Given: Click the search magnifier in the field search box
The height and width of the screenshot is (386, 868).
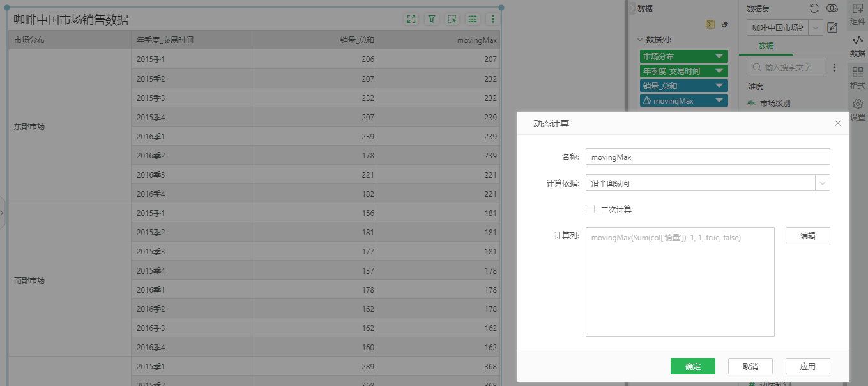Looking at the screenshot, I should (x=756, y=67).
